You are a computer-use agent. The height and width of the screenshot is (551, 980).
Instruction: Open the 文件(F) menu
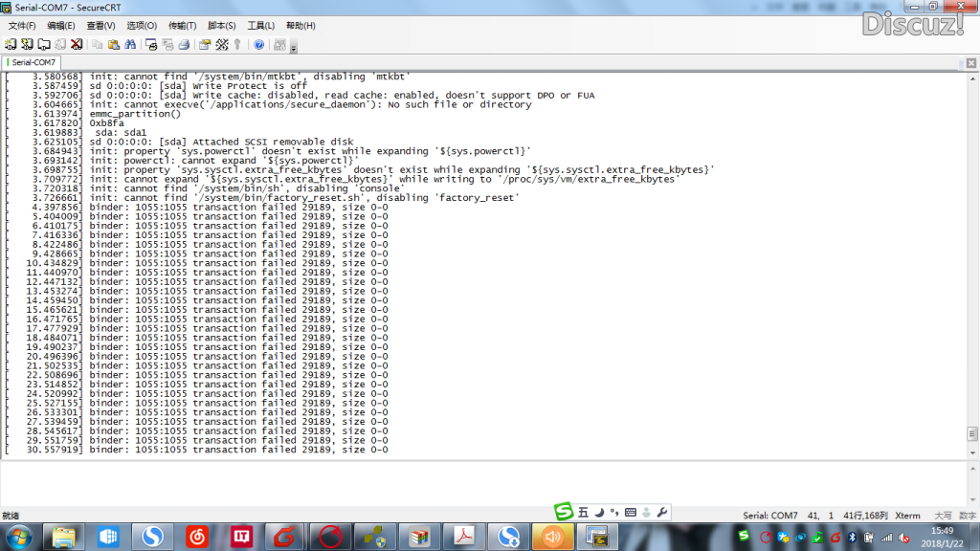coord(21,26)
